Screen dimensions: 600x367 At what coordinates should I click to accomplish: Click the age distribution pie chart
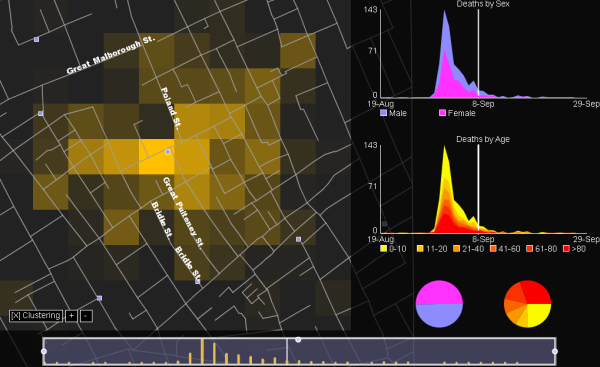[x=528, y=304]
